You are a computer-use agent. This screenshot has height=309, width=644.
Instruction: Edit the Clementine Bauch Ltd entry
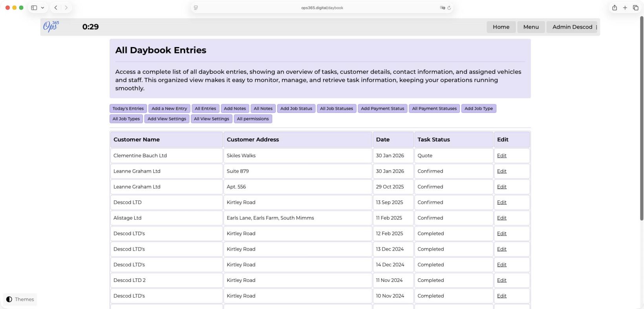pyautogui.click(x=501, y=156)
